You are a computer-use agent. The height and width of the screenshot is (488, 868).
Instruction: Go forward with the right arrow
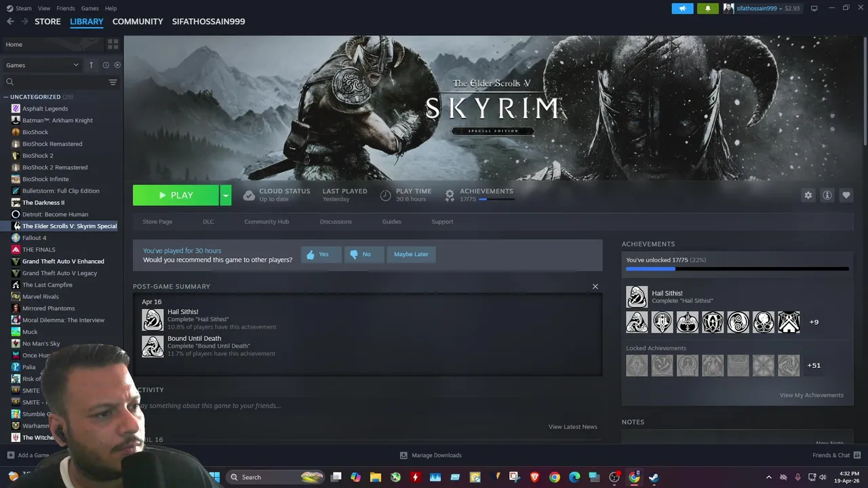pos(25,22)
